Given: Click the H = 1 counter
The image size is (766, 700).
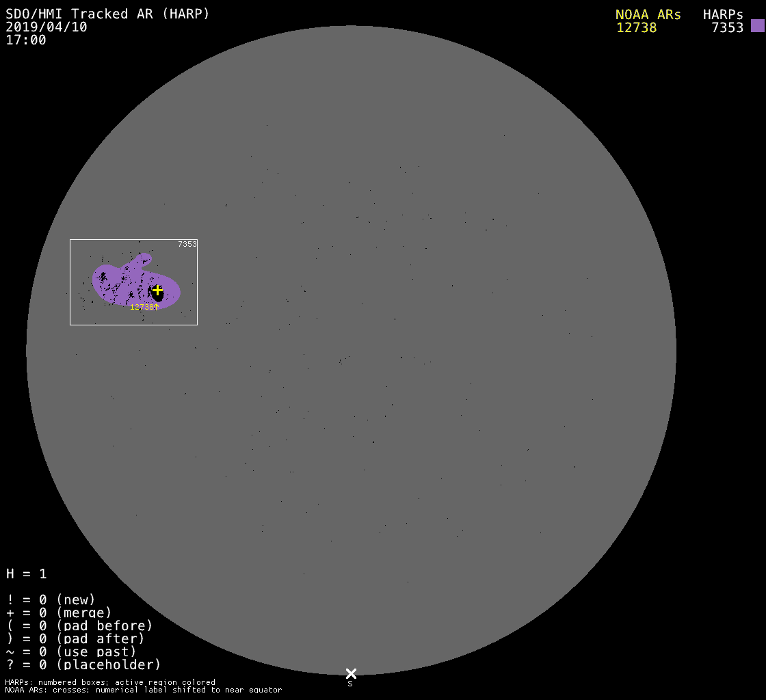Looking at the screenshot, I should point(27,574).
